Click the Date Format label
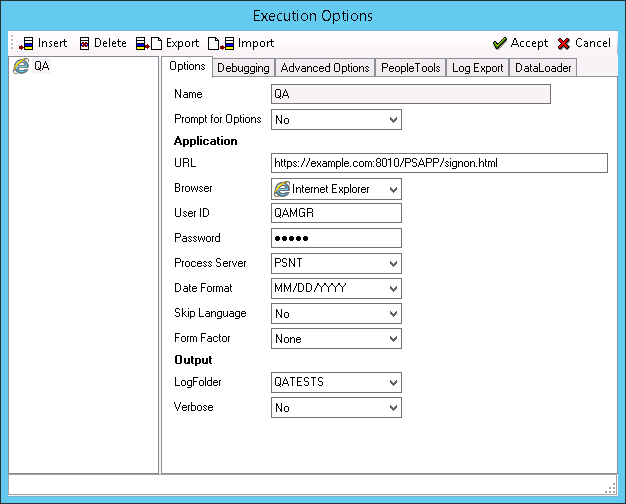Viewport: 626px width, 504px height. pyautogui.click(x=203, y=288)
